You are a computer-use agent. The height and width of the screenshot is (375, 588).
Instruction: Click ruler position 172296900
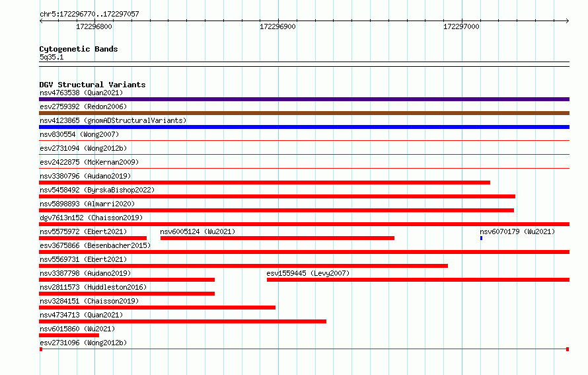pyautogui.click(x=278, y=26)
